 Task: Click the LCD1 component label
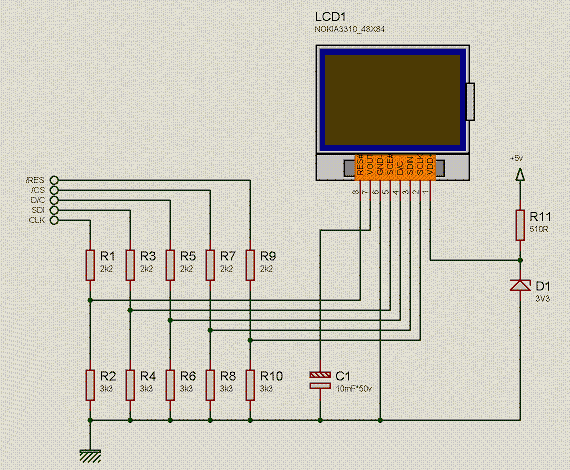tap(330, 17)
